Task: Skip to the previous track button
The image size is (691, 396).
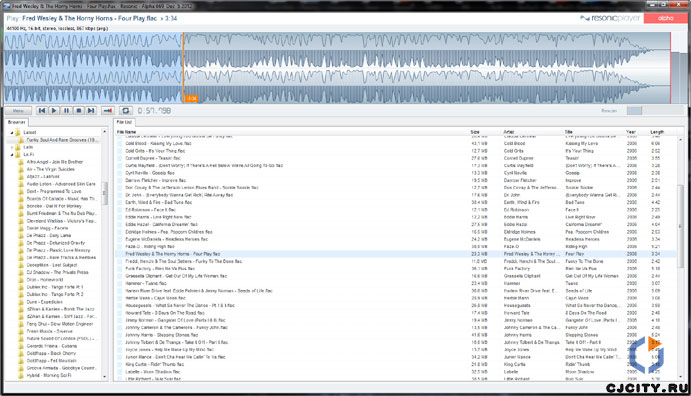Action: [x=42, y=111]
